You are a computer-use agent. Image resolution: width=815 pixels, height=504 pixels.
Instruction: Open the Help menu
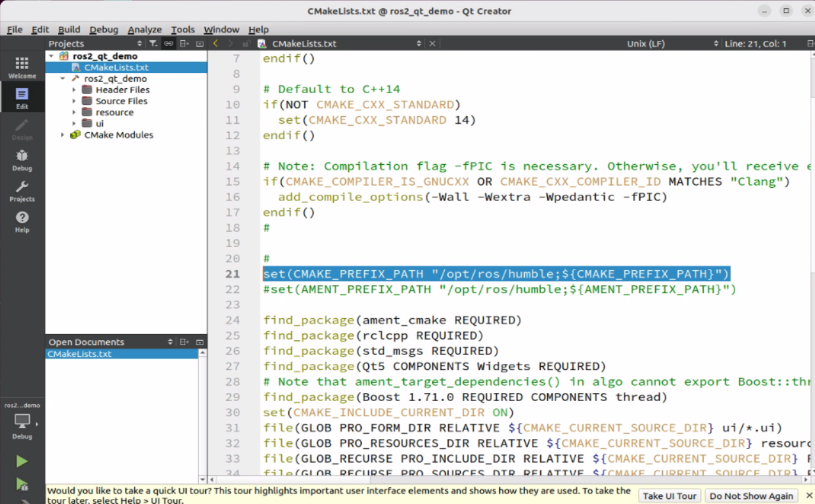click(x=258, y=29)
